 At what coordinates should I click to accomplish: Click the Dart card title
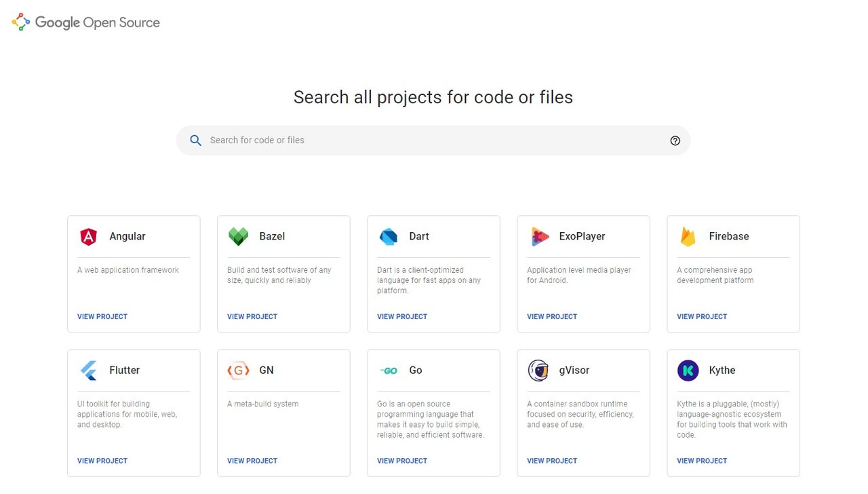pos(419,237)
